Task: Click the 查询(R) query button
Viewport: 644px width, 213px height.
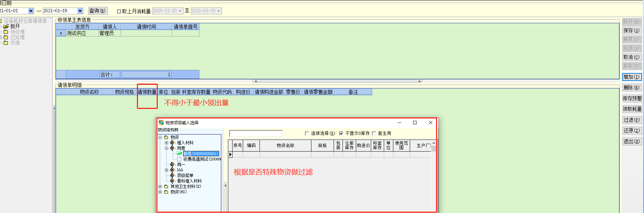Action: 98,11
